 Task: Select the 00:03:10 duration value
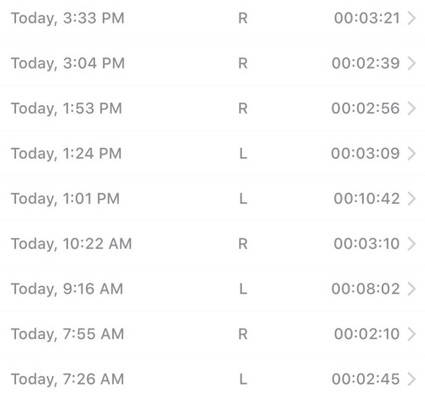367,244
